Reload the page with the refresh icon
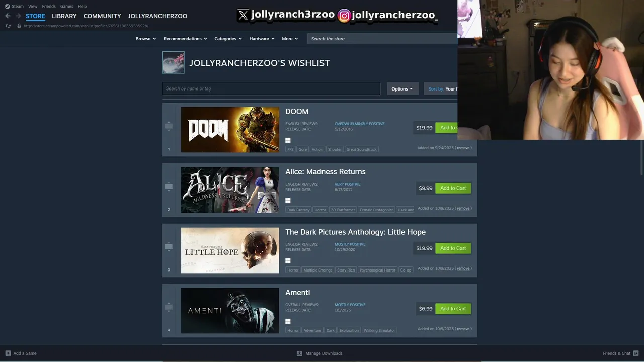Image resolution: width=644 pixels, height=362 pixels. 8,26
